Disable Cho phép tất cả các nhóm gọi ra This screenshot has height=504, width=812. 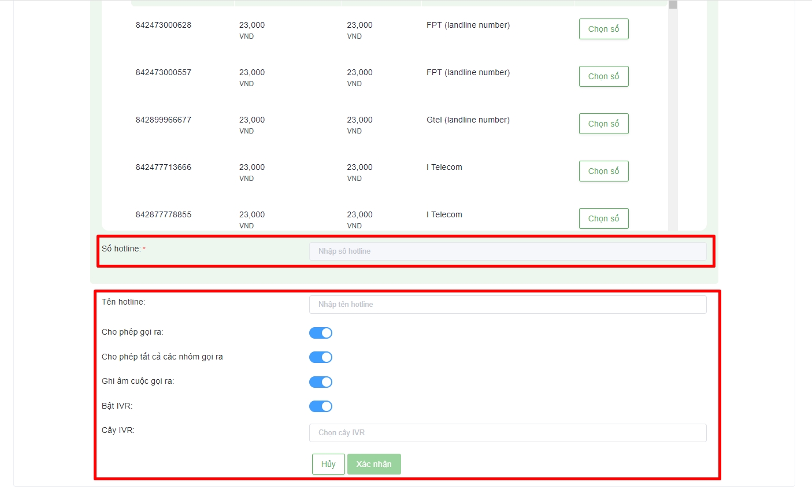pos(320,357)
